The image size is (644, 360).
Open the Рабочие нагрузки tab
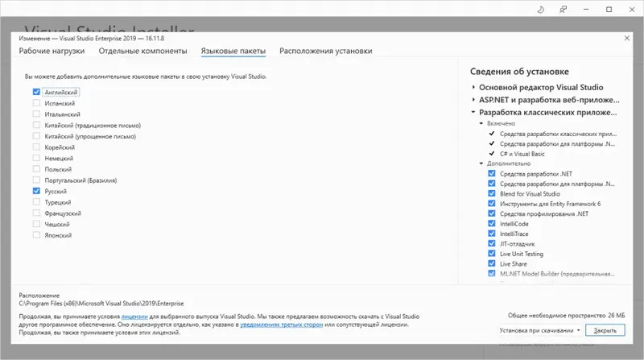(52, 51)
